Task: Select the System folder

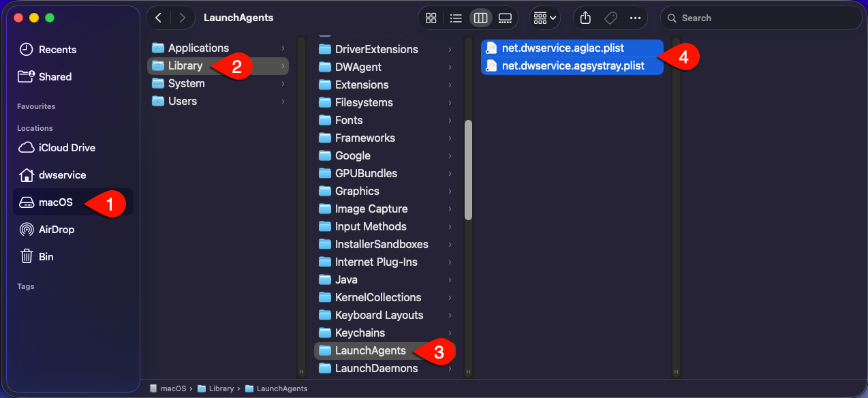Action: pos(218,83)
